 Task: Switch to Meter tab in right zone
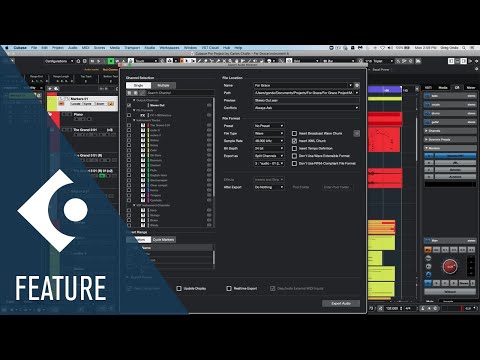coord(471,88)
